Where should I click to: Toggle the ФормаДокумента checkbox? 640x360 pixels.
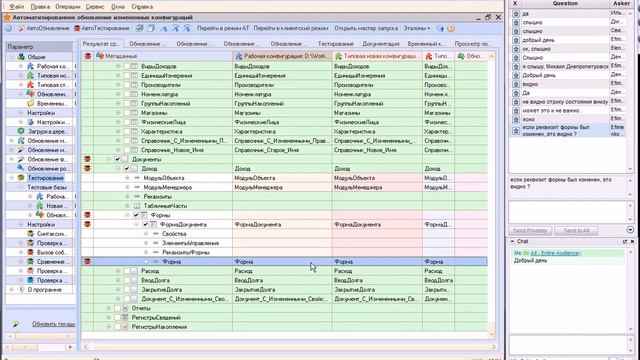click(x=146, y=224)
